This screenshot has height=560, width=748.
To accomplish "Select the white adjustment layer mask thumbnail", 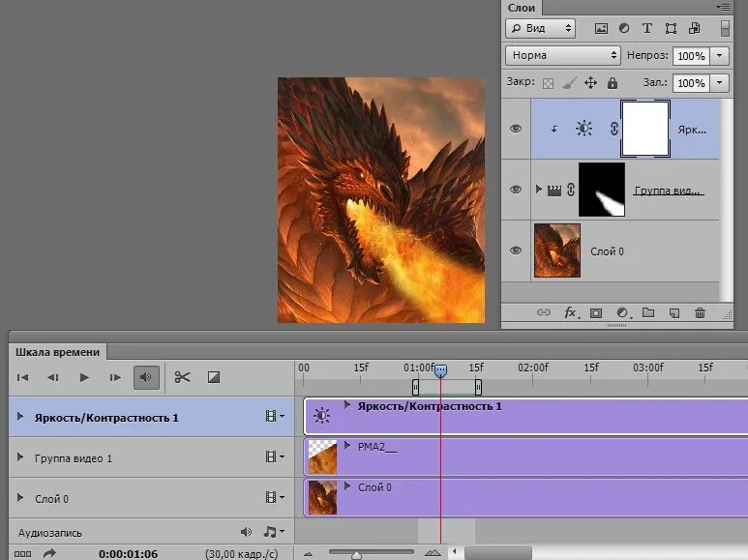I will click(x=645, y=129).
